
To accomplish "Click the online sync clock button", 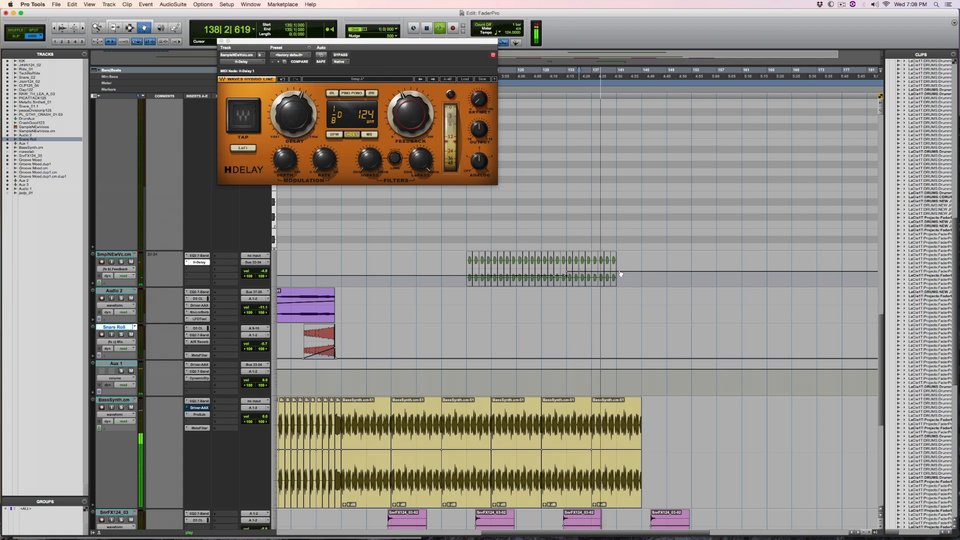I will pos(413,28).
